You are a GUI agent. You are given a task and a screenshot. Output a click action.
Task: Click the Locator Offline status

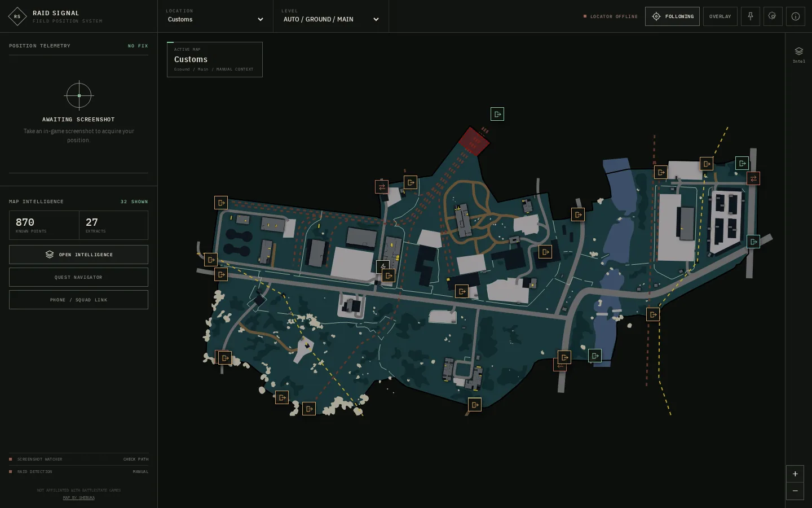(611, 16)
